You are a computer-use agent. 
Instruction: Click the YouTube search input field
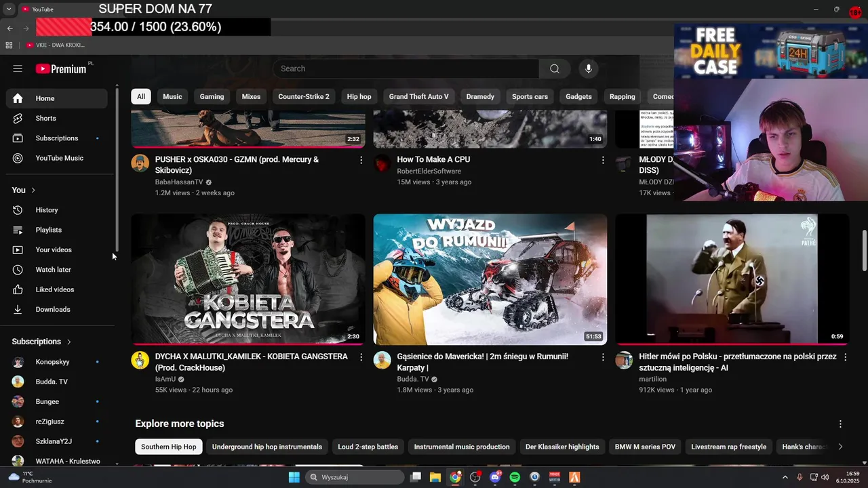click(406, 68)
